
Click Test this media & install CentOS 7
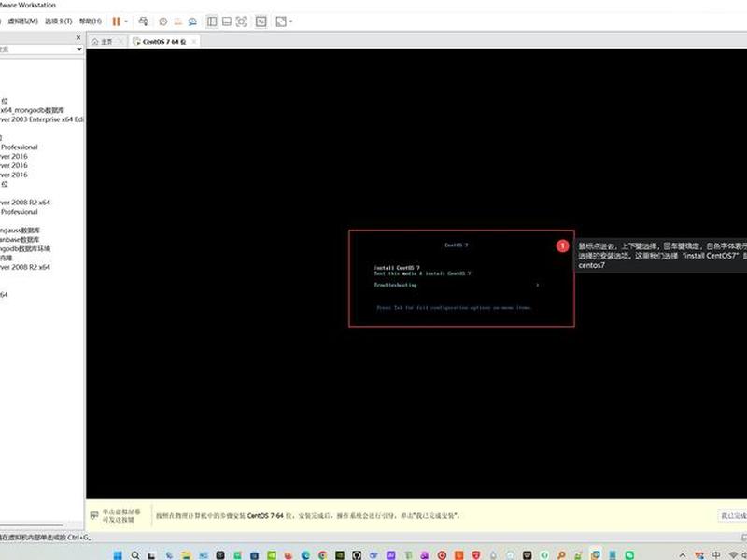422,273
